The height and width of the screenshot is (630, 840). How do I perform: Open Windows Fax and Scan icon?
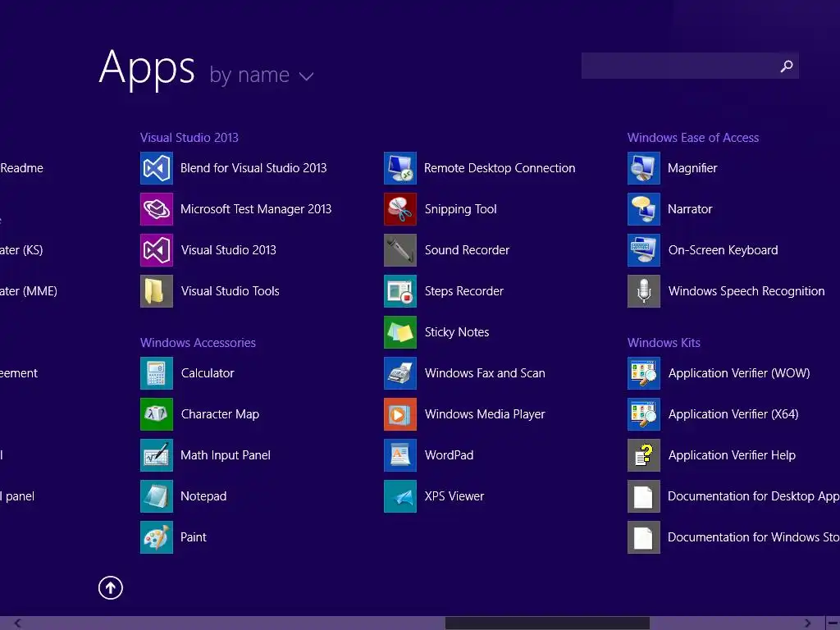click(400, 373)
